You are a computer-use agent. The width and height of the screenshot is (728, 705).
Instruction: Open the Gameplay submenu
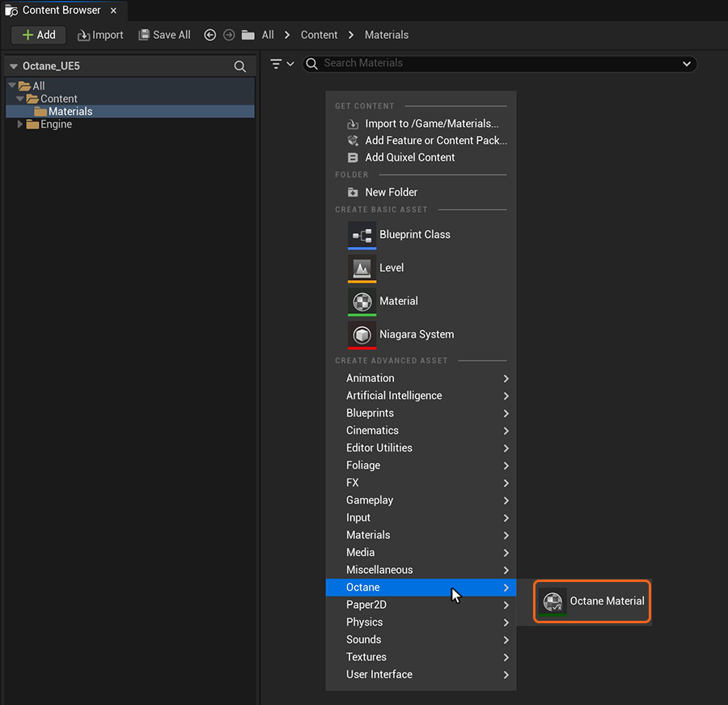point(421,500)
